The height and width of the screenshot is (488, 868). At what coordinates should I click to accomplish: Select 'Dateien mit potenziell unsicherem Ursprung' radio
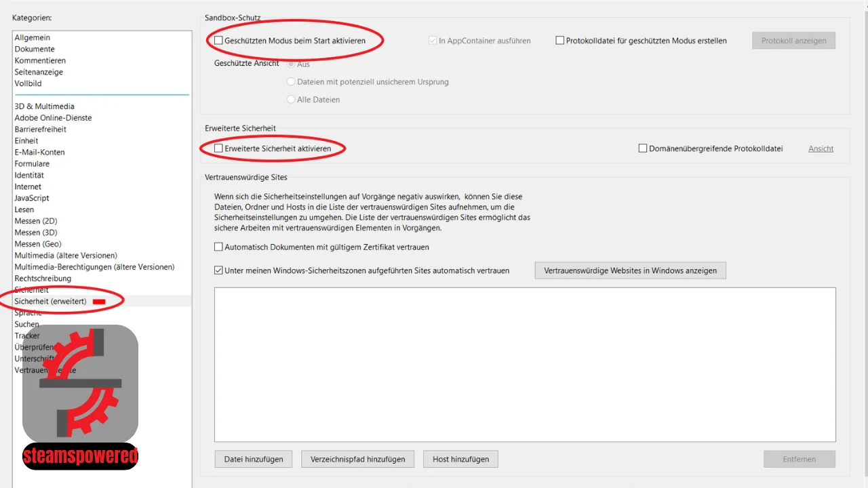(x=292, y=82)
